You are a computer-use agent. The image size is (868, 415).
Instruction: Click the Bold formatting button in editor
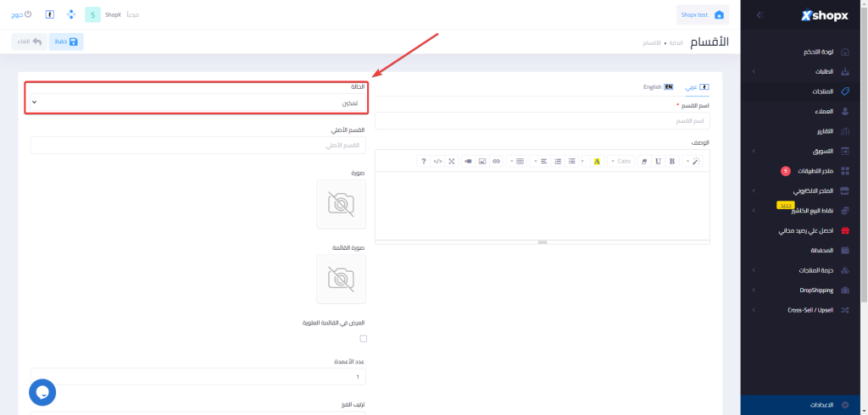tap(671, 161)
